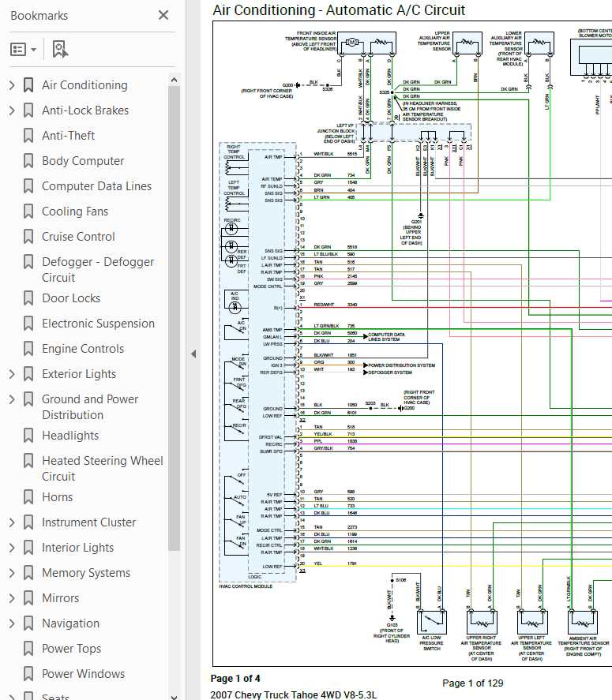Close the Bookmarks panel
This screenshot has width=612, height=700.
(x=163, y=15)
